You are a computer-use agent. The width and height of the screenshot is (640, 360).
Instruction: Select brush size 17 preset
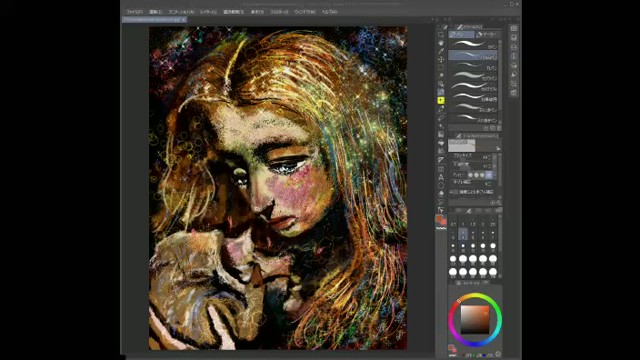click(x=493, y=247)
